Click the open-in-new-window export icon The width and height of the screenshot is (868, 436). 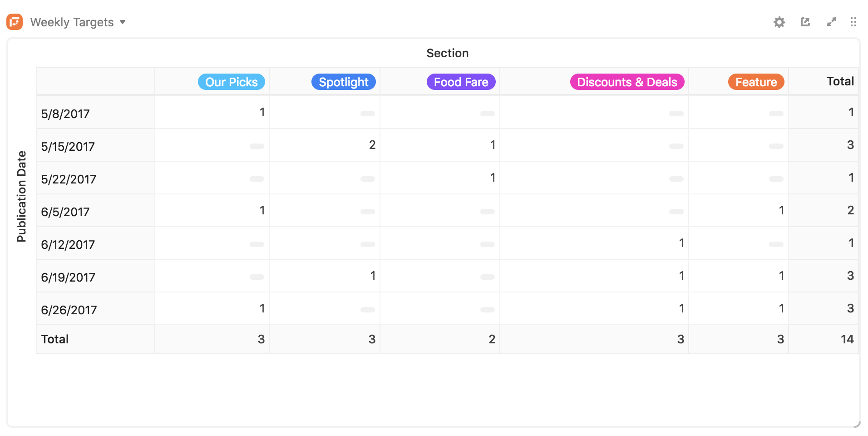[805, 22]
